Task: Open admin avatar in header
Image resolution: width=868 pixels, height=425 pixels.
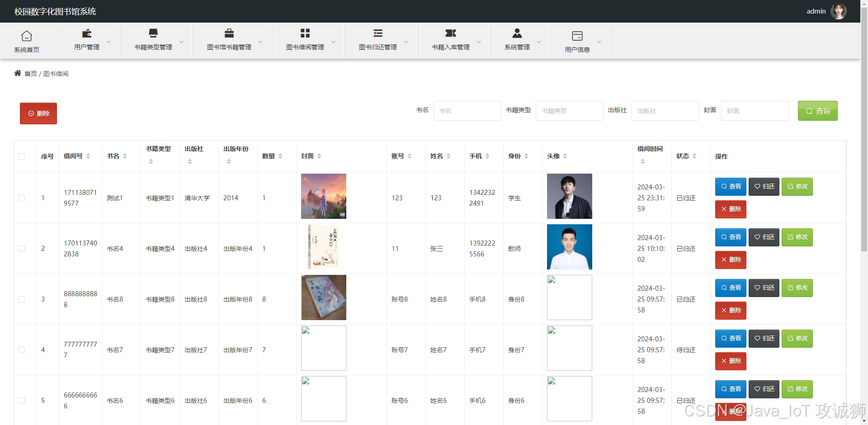Action: click(x=839, y=11)
